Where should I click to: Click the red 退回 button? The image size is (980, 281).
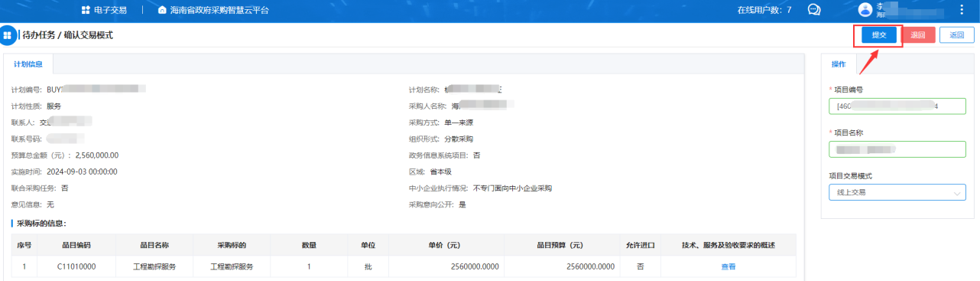(918, 35)
